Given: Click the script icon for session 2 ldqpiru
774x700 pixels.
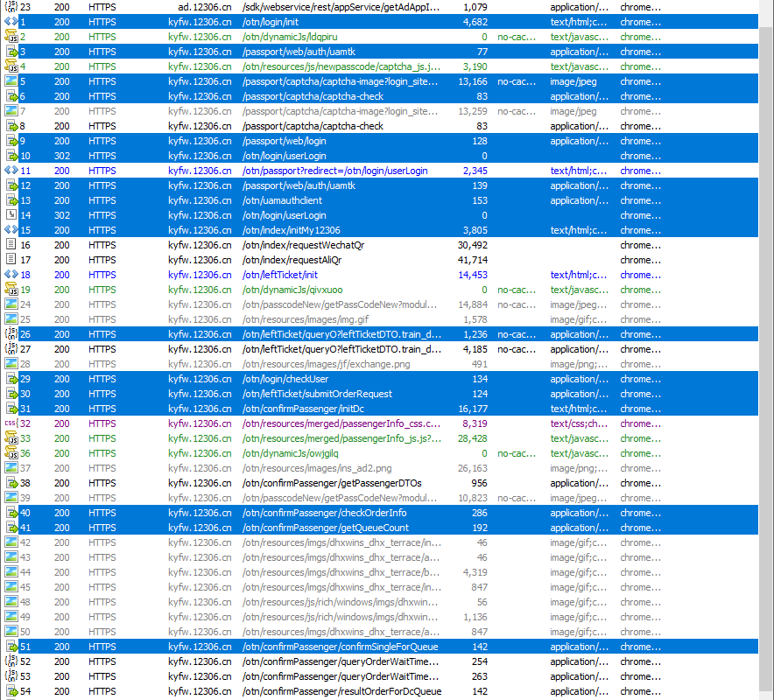Looking at the screenshot, I should [x=11, y=37].
